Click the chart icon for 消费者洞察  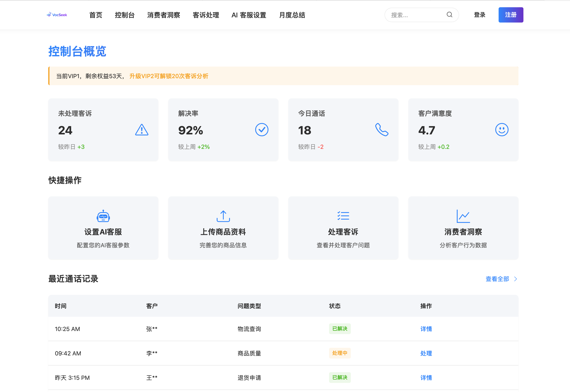coord(463,216)
